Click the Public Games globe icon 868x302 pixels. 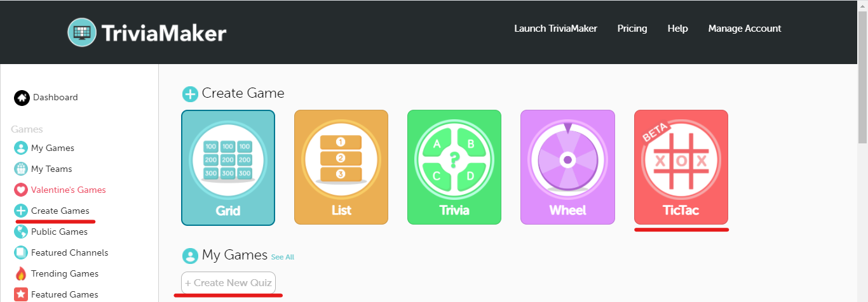pyautogui.click(x=21, y=232)
